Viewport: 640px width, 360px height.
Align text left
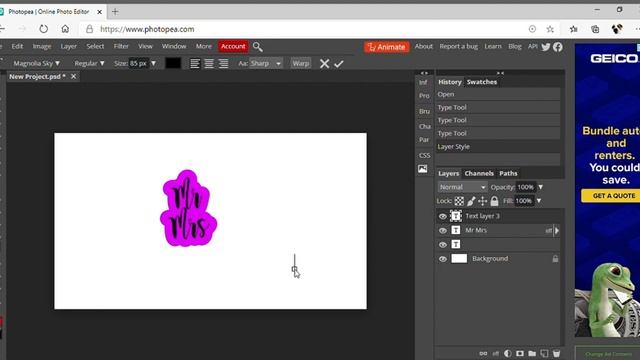click(195, 64)
